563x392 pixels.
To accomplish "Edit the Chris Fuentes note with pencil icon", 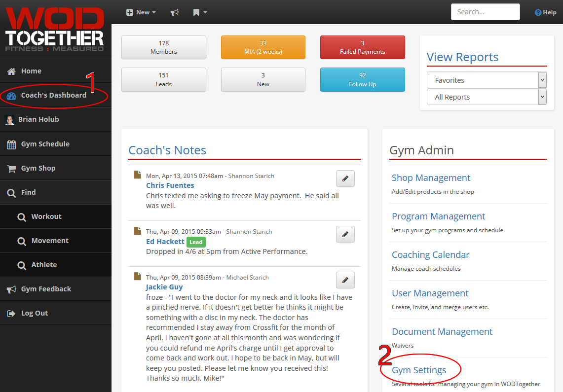I will coord(345,179).
